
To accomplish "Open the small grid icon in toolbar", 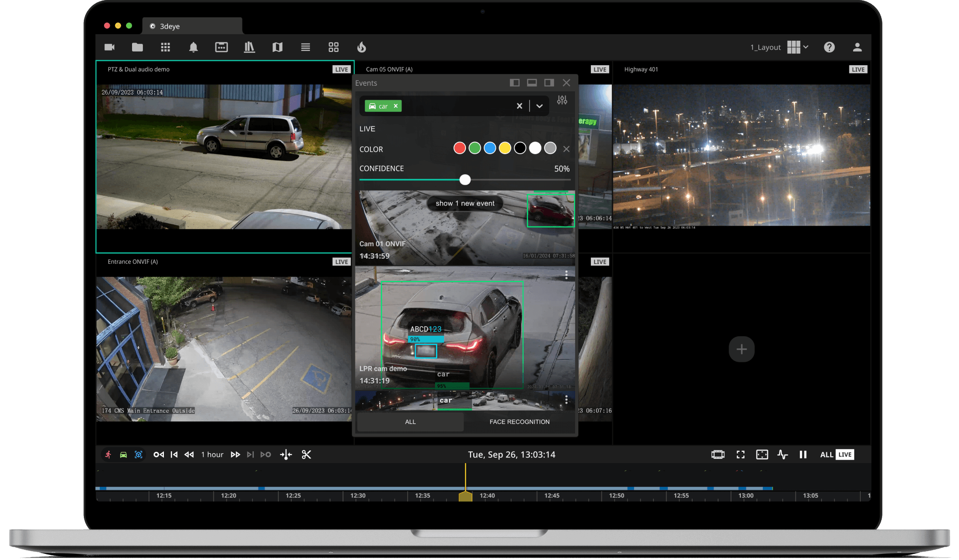I will pos(165,47).
